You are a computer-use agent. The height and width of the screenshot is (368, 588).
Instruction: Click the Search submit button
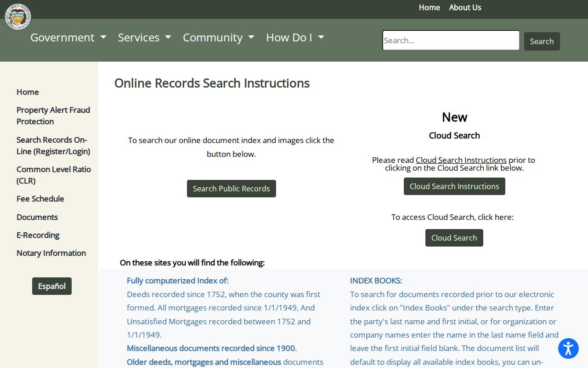pyautogui.click(x=542, y=41)
